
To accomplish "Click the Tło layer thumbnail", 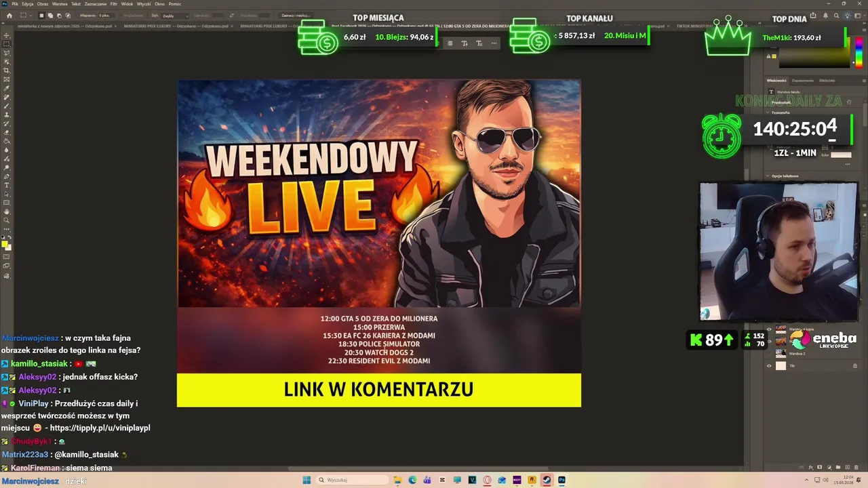I will (781, 366).
